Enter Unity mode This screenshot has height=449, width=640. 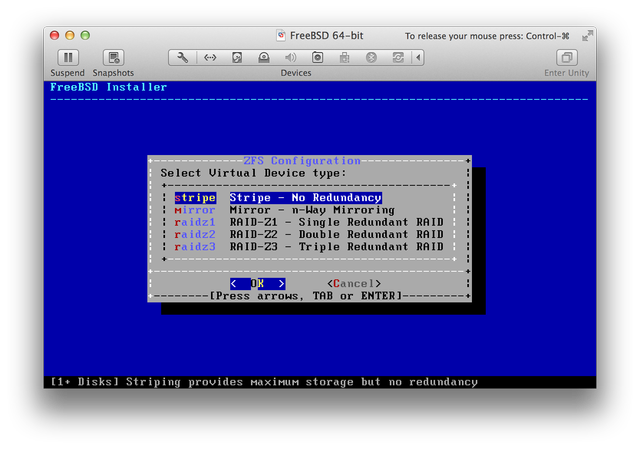tap(567, 58)
